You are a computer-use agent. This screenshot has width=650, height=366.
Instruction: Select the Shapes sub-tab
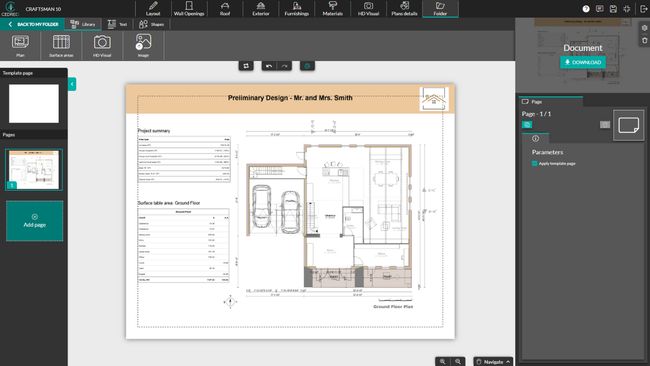pyautogui.click(x=151, y=24)
